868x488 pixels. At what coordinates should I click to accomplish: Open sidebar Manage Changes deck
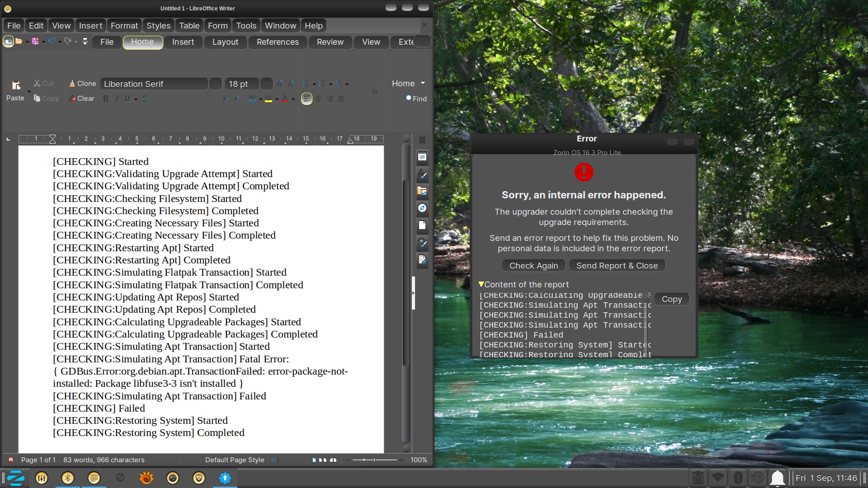pyautogui.click(x=422, y=260)
